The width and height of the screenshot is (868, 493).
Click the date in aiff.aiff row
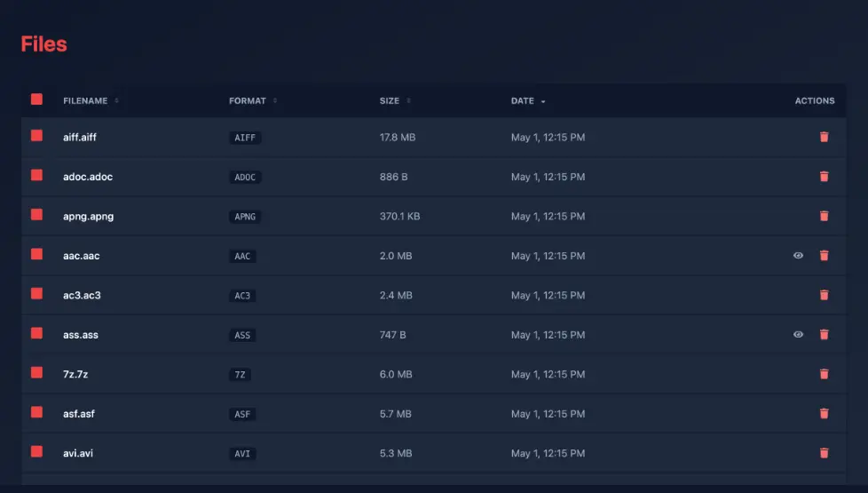tap(548, 137)
